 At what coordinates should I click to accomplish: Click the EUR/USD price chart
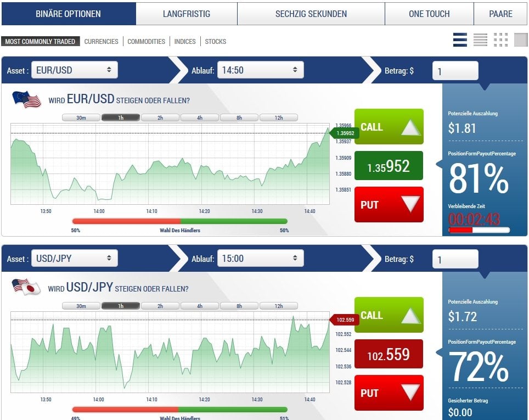point(170,164)
